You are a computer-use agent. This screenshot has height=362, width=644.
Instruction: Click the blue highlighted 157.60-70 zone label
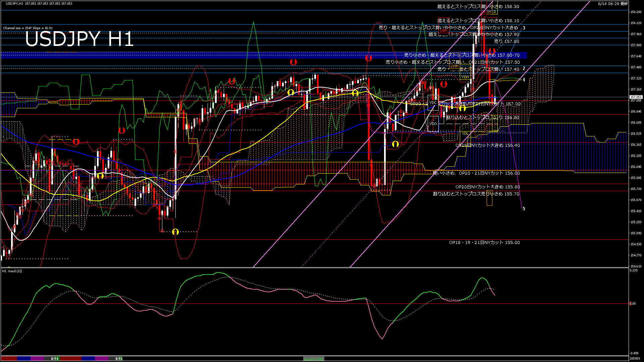[x=462, y=55]
